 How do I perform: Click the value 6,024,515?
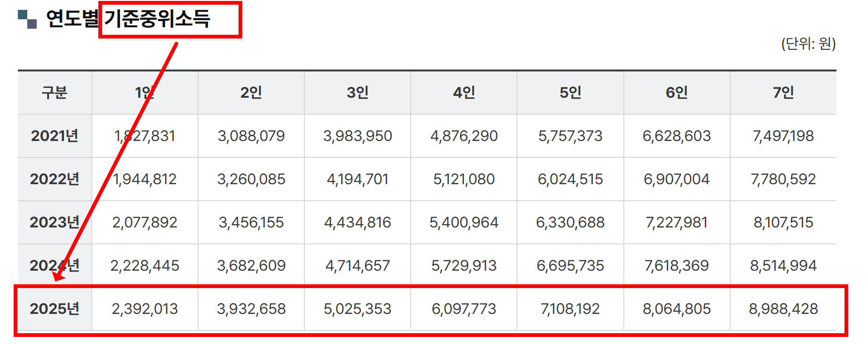coord(570,179)
